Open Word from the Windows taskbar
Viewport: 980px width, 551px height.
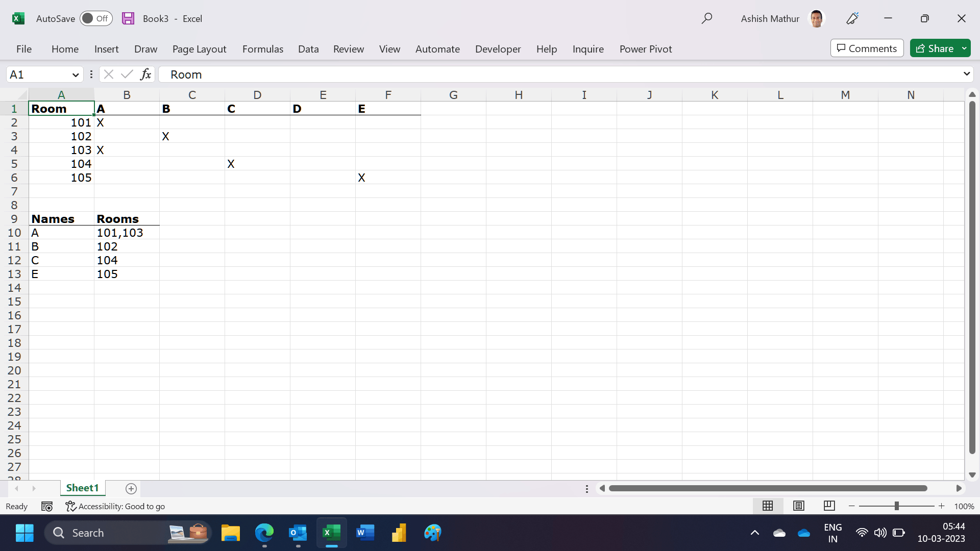tap(365, 533)
